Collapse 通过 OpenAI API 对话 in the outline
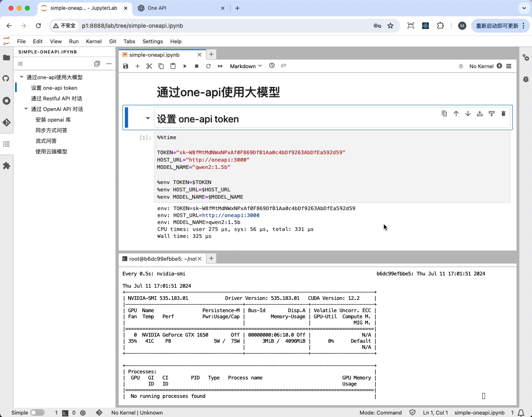Image resolution: width=532 pixels, height=417 pixels. (x=26, y=109)
